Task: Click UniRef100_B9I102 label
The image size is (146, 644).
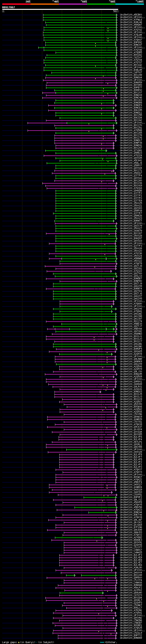Action: tap(131, 65)
